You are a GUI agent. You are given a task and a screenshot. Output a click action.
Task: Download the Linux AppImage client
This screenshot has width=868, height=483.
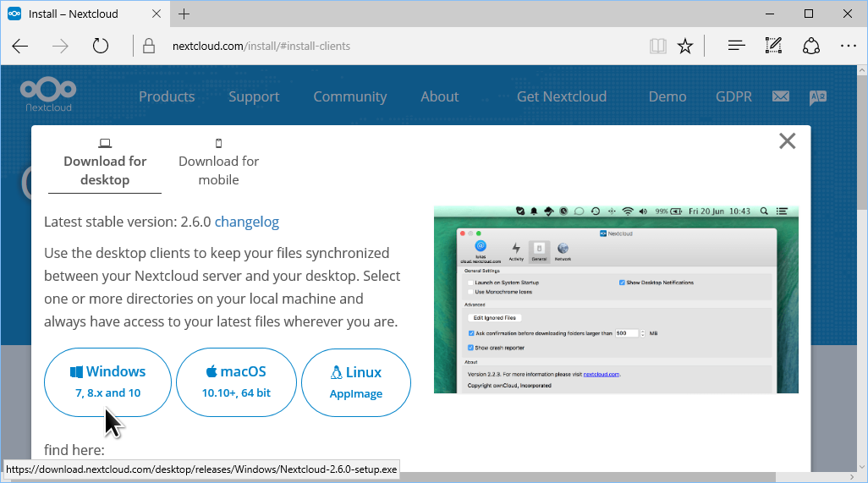click(356, 382)
